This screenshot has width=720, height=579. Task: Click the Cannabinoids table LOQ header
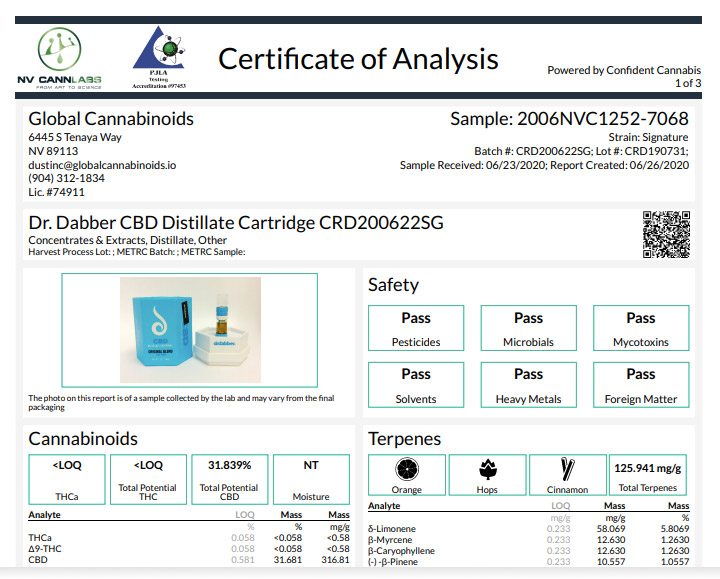[245, 515]
